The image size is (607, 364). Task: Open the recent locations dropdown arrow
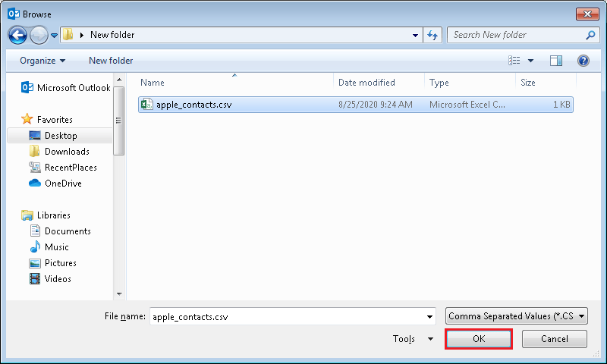coord(54,35)
